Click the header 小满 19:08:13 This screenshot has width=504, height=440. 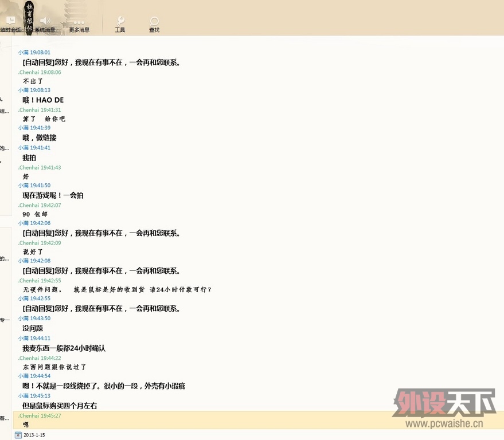pos(34,91)
